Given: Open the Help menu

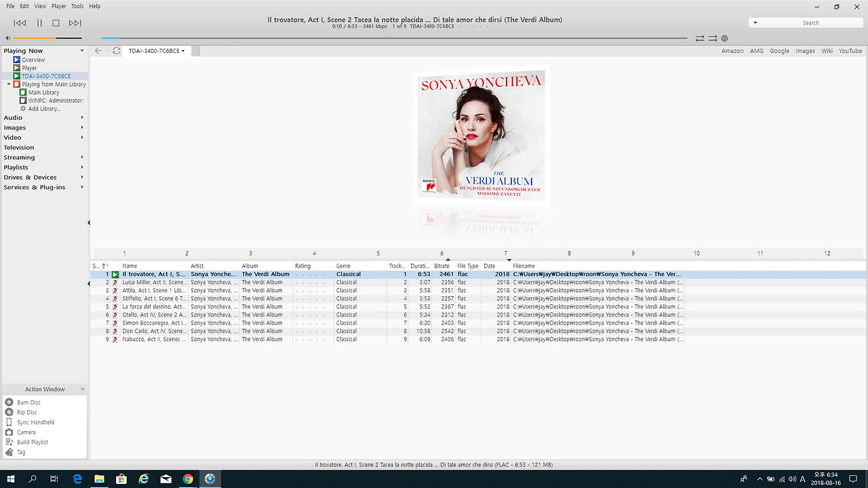Looking at the screenshot, I should 95,6.
